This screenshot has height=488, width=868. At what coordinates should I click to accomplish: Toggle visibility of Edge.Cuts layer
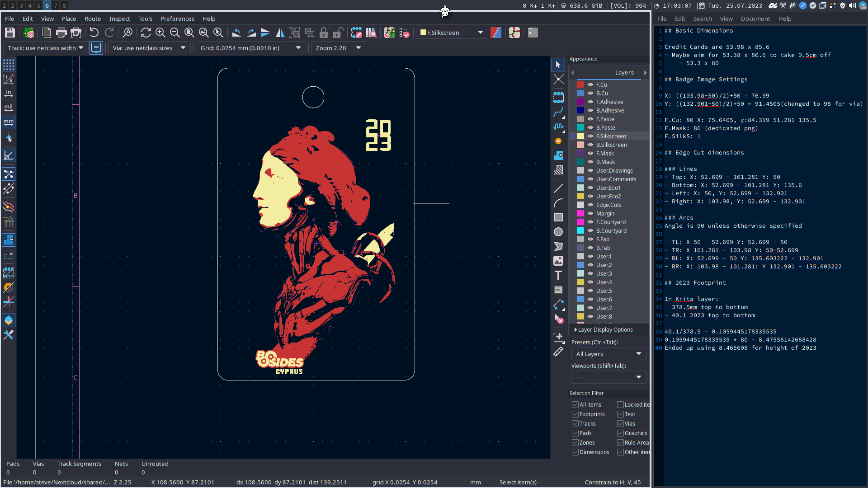[x=591, y=204]
